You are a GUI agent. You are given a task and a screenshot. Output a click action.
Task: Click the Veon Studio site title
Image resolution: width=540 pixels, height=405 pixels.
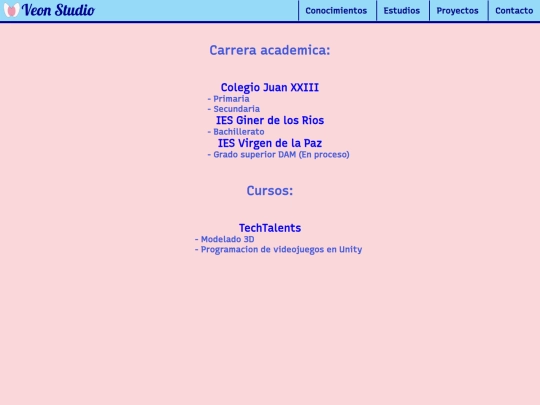click(x=58, y=10)
